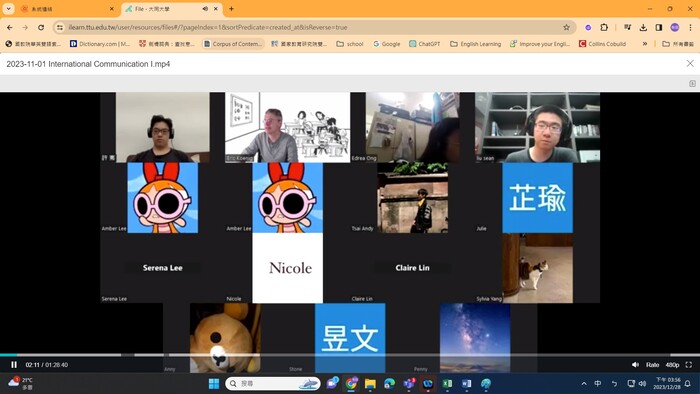Open the taskbar notification bell
Viewport: 700px width, 394px height.
pyautogui.click(x=688, y=383)
